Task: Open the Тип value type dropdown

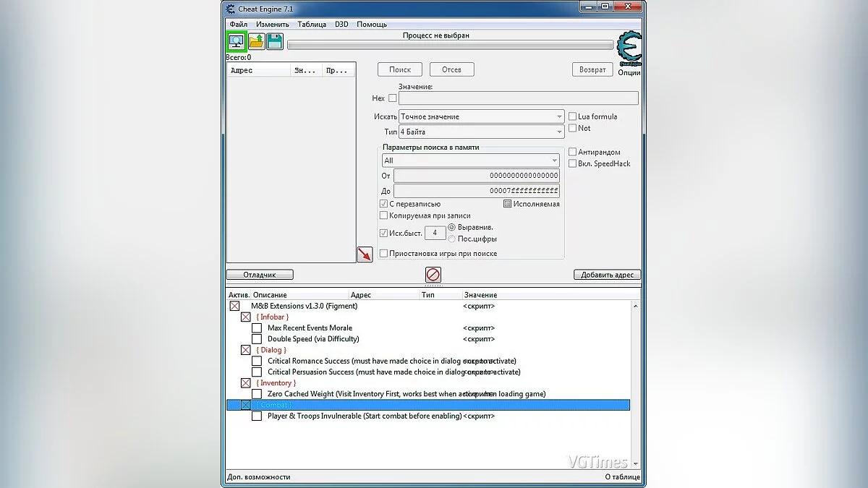Action: (x=481, y=132)
